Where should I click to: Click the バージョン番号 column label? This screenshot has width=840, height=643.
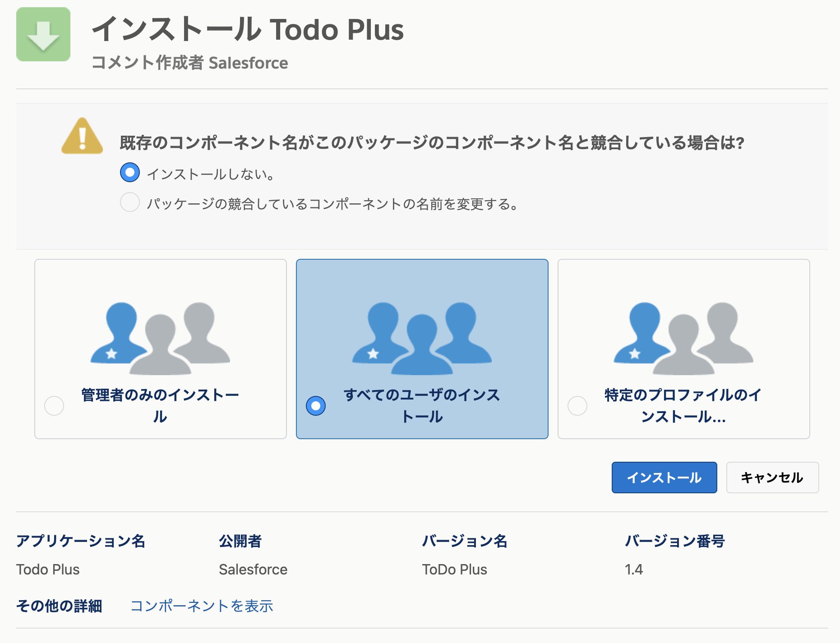(x=675, y=541)
